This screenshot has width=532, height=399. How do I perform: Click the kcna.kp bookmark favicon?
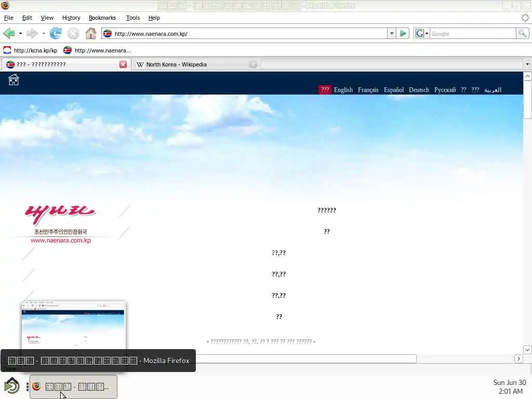tap(7, 50)
